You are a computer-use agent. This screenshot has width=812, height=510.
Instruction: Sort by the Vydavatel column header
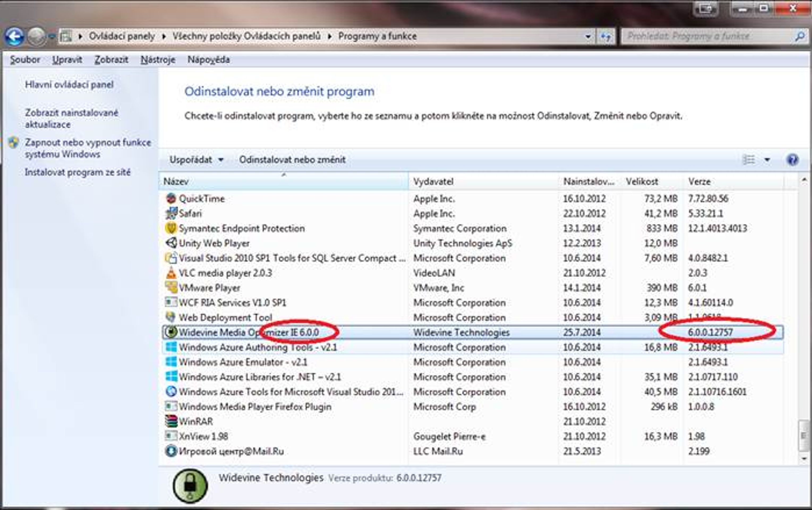pyautogui.click(x=483, y=181)
